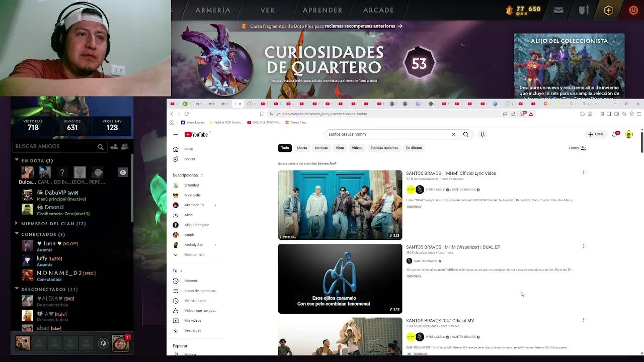Open the YouTube account avatar menu
This screenshot has width=644, height=362.
629,134
